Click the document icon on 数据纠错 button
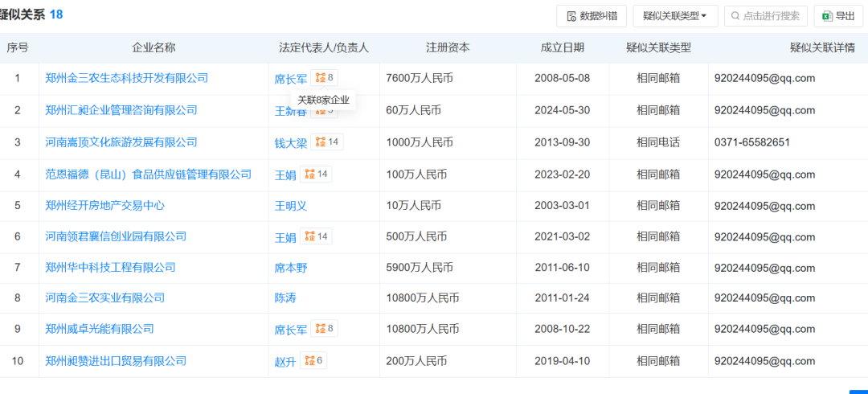The width and height of the screenshot is (868, 394). (x=572, y=17)
